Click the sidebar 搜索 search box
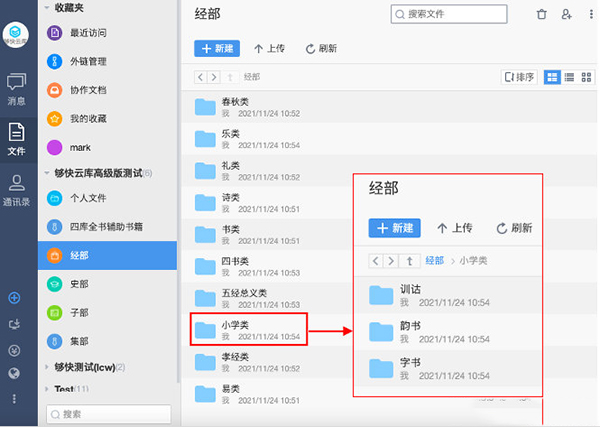600x427 pixels. tap(109, 414)
